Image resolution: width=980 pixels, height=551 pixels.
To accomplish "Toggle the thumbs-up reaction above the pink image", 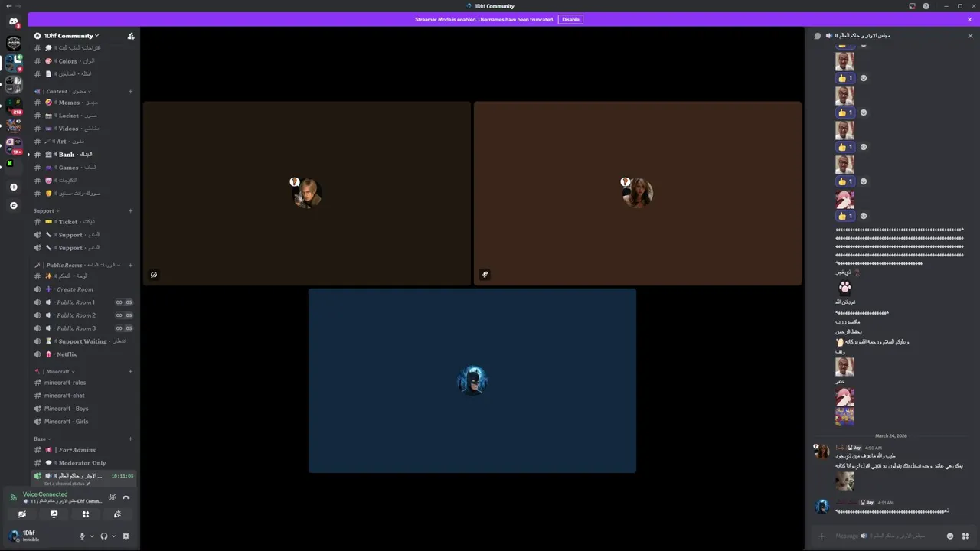I will coord(845,181).
